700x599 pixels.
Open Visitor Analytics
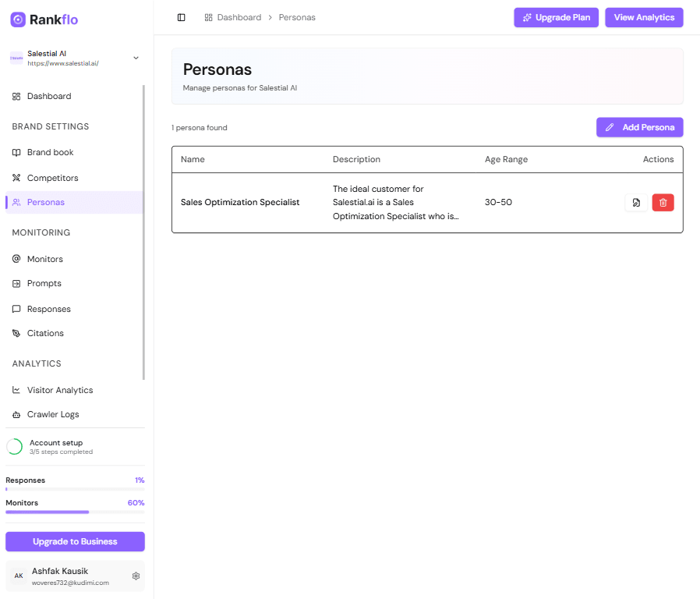[x=61, y=390]
